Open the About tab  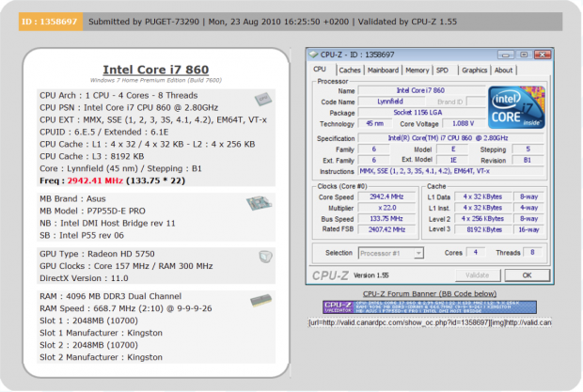503,71
